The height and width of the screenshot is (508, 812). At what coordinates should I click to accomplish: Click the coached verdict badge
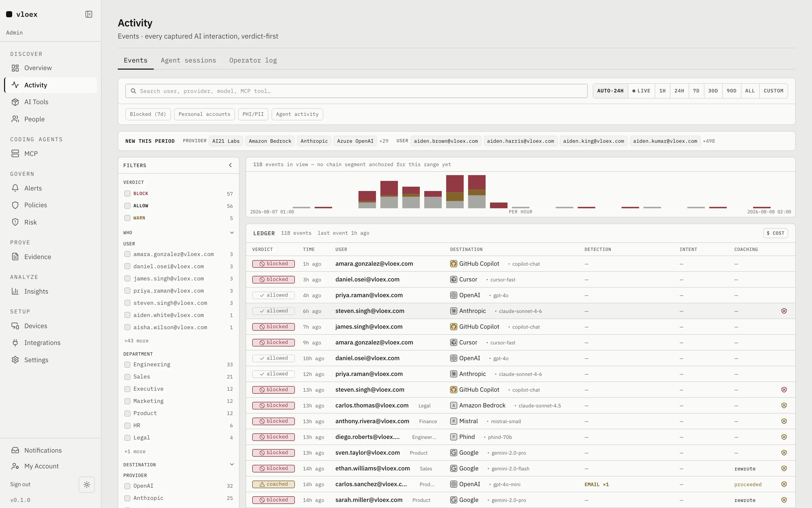point(274,484)
